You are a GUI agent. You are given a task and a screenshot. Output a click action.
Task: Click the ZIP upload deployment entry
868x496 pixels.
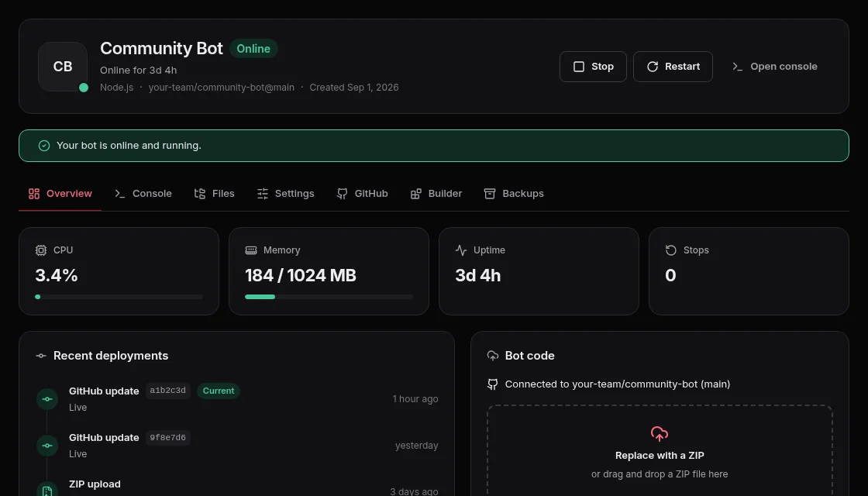point(237,488)
